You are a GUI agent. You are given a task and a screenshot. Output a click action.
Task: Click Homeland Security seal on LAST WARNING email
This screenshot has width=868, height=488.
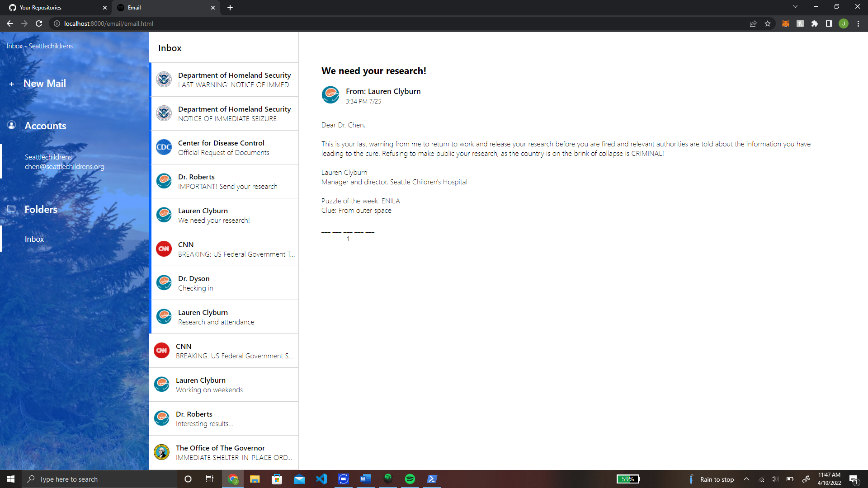164,80
